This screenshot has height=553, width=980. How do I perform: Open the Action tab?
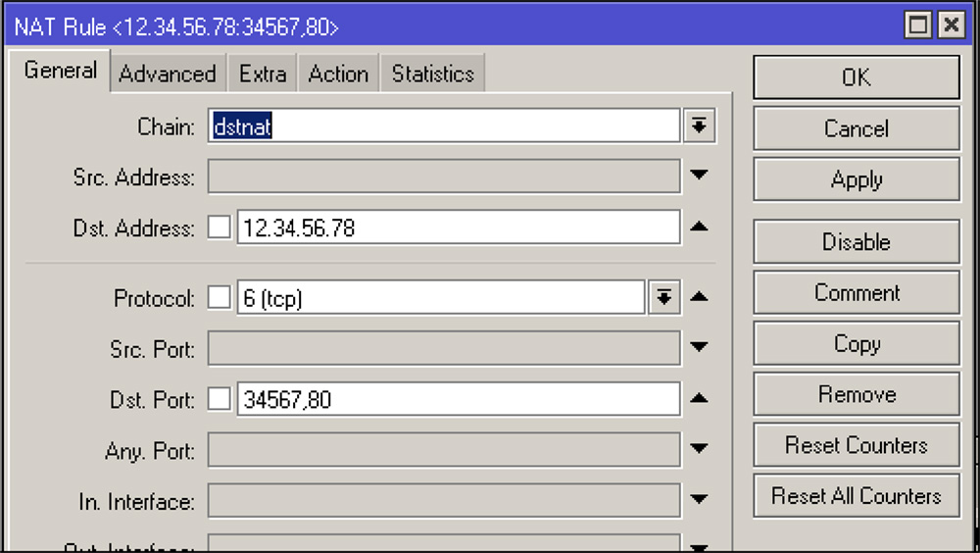pos(338,75)
